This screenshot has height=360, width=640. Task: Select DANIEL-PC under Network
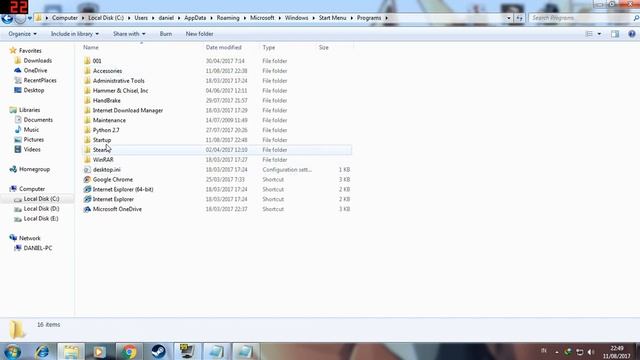point(38,248)
